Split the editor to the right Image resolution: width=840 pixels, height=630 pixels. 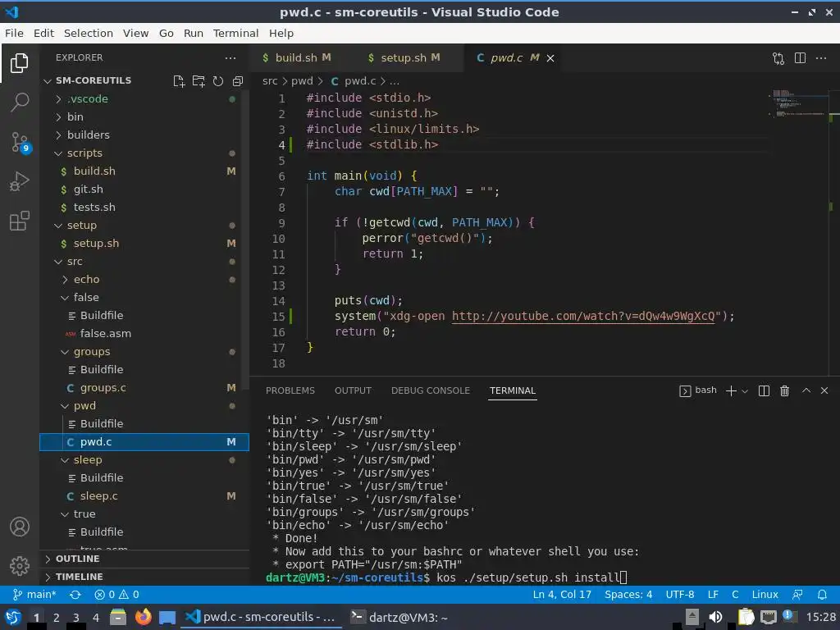pos(800,58)
